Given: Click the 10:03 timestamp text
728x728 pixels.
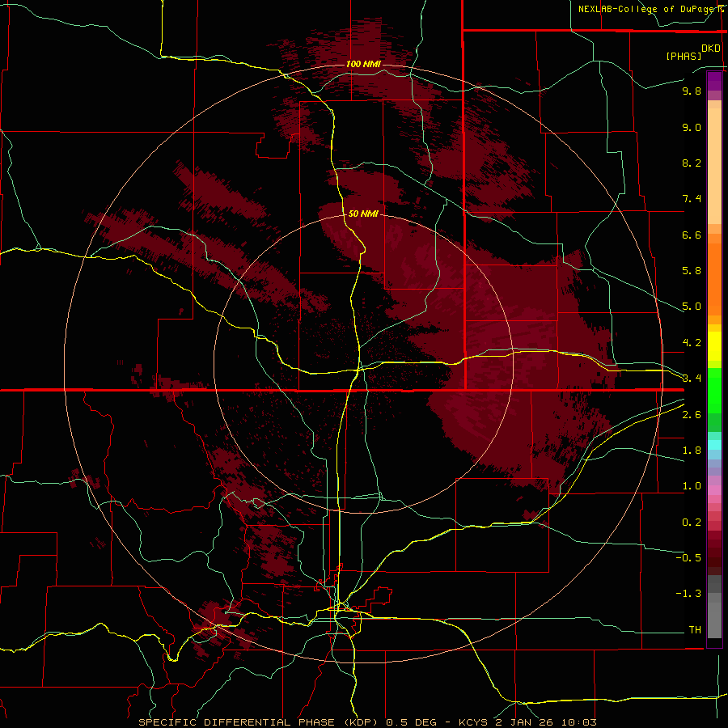Looking at the screenshot, I should click(x=579, y=722).
